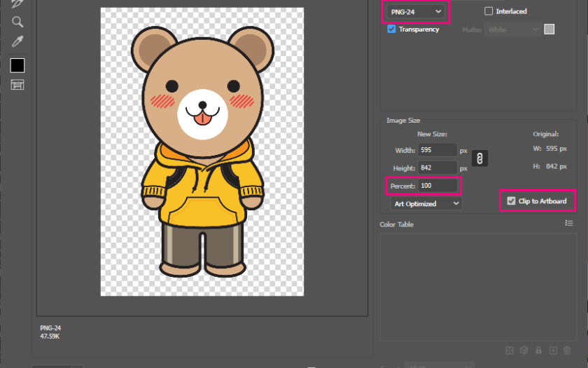Screen dimensions: 588x368
Task: Select the Zoom tool magnifier
Action: coord(17,22)
